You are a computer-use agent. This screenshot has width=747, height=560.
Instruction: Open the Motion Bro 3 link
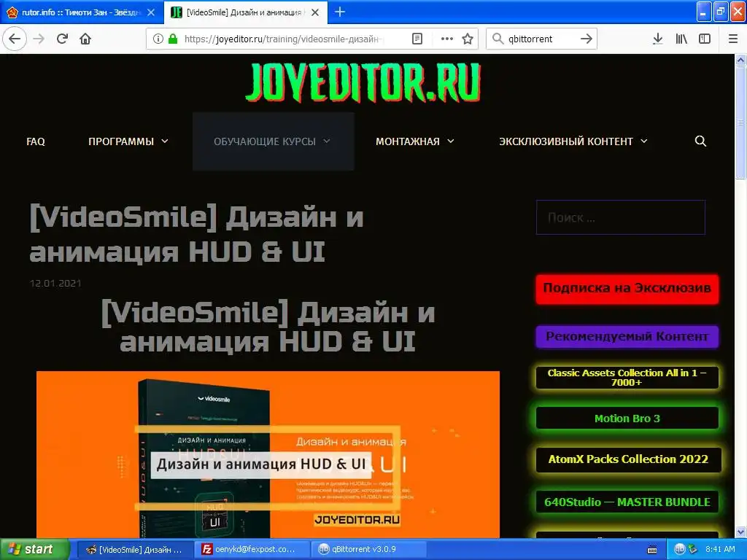click(627, 418)
